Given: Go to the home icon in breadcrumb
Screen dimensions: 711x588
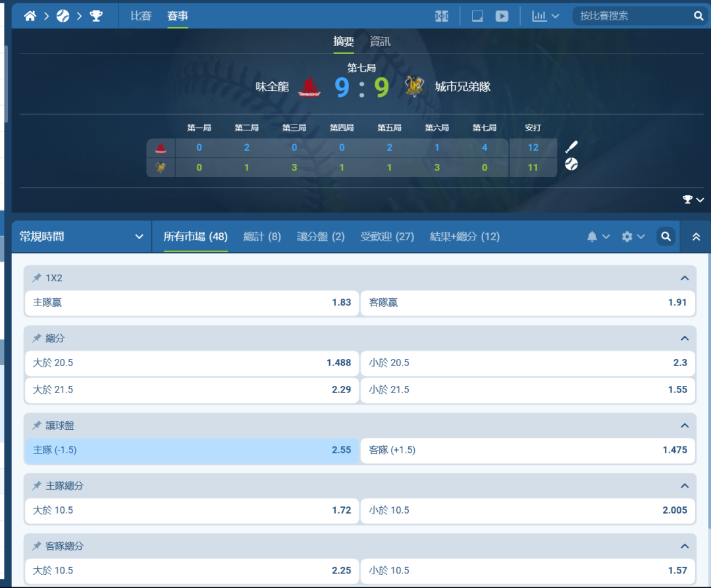Looking at the screenshot, I should [x=30, y=16].
